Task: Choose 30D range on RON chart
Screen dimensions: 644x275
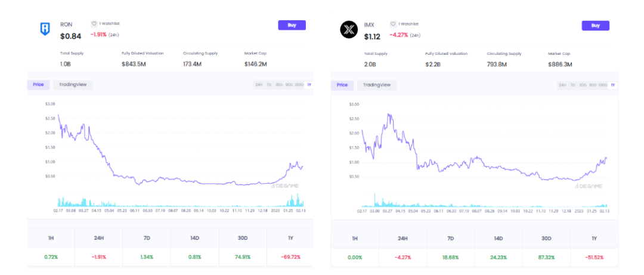Action: tap(279, 85)
